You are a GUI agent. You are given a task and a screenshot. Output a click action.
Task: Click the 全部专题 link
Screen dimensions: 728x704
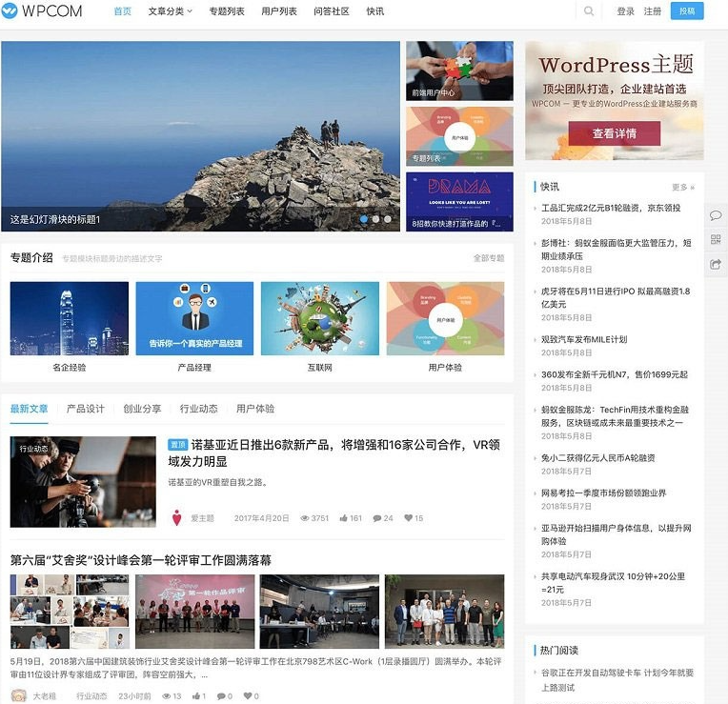point(489,258)
